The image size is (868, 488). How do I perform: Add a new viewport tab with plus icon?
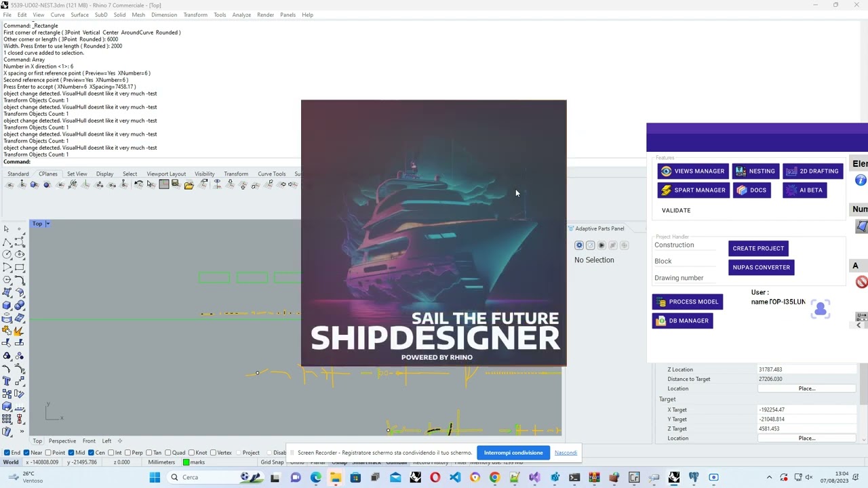[120, 441]
